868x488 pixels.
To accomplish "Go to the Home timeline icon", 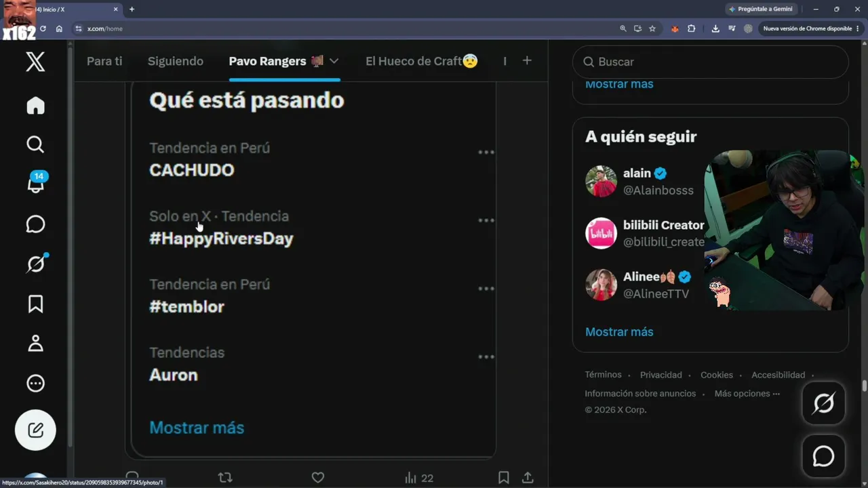I will [35, 106].
